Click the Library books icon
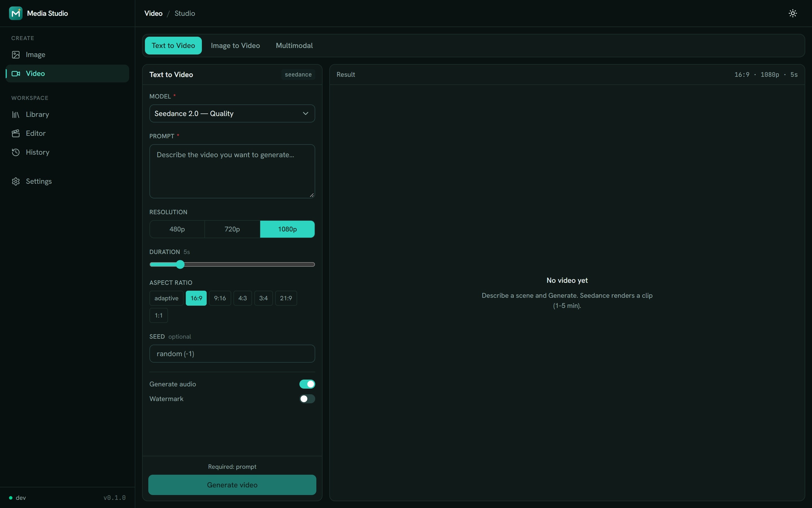 (16, 115)
